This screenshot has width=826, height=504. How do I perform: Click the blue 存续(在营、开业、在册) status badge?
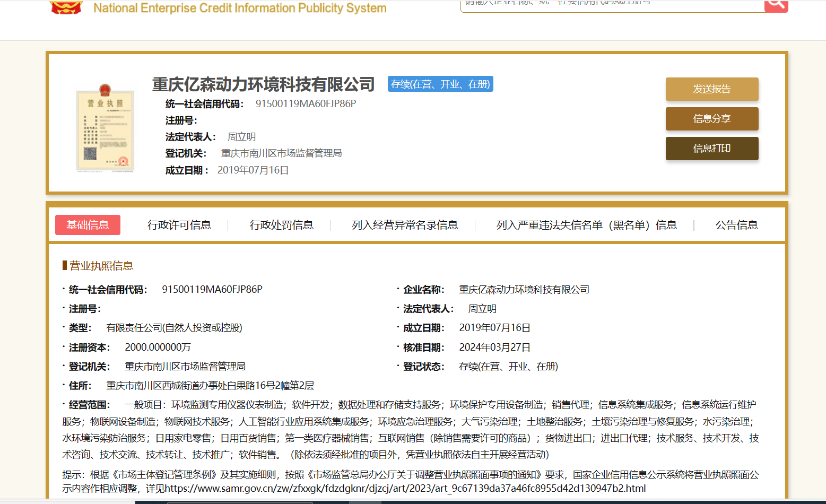click(440, 84)
